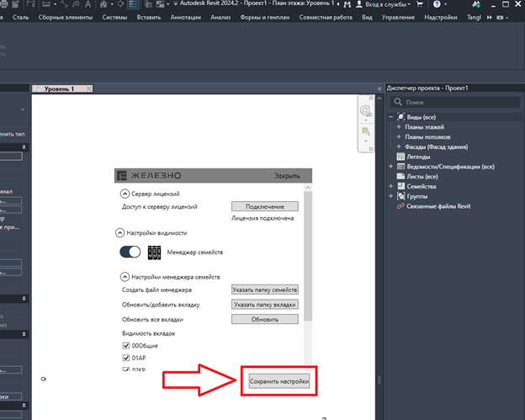The height and width of the screenshot is (420, 525).
Task: Switch to the Анализ ribbon tab
Action: pos(220,17)
